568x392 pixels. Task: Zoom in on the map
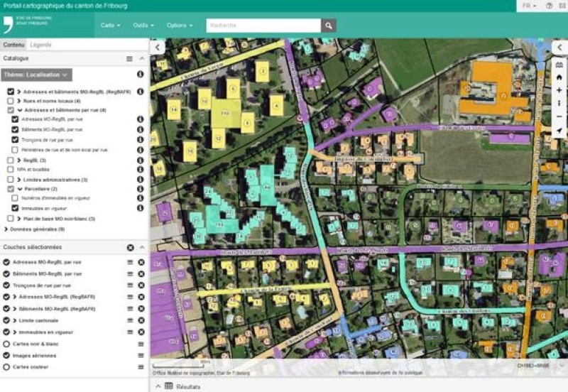(559, 90)
